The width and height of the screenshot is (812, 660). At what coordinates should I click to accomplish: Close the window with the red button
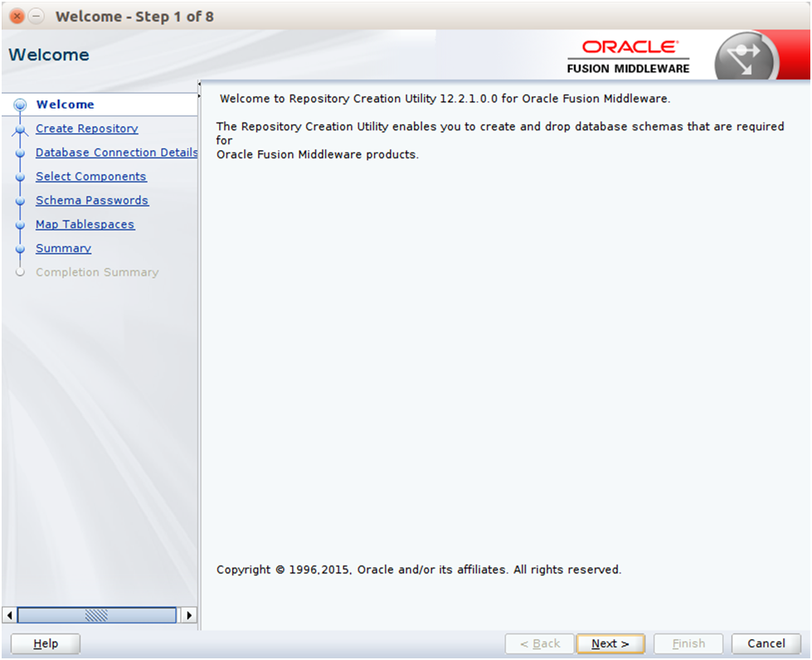tap(17, 17)
